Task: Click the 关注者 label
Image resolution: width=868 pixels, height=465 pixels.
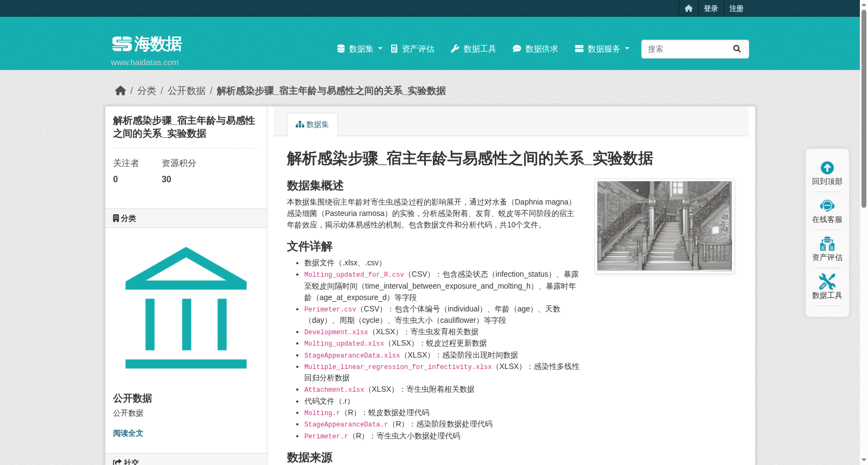Action: pos(126,163)
